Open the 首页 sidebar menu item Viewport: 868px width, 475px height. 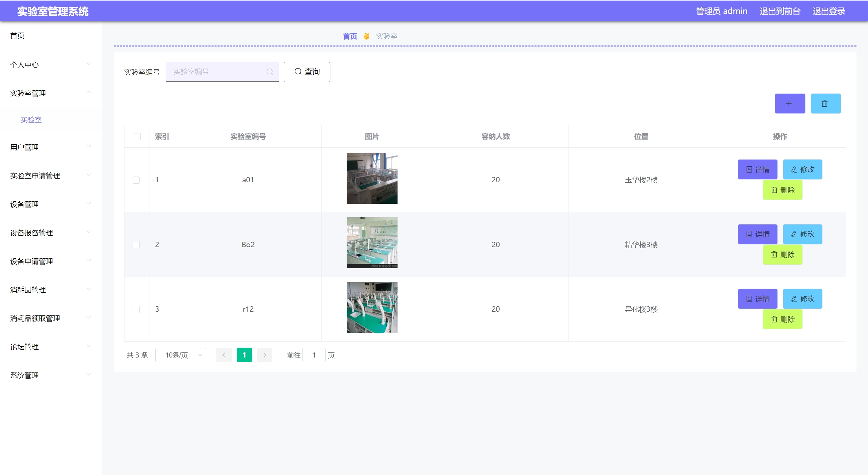click(x=17, y=36)
